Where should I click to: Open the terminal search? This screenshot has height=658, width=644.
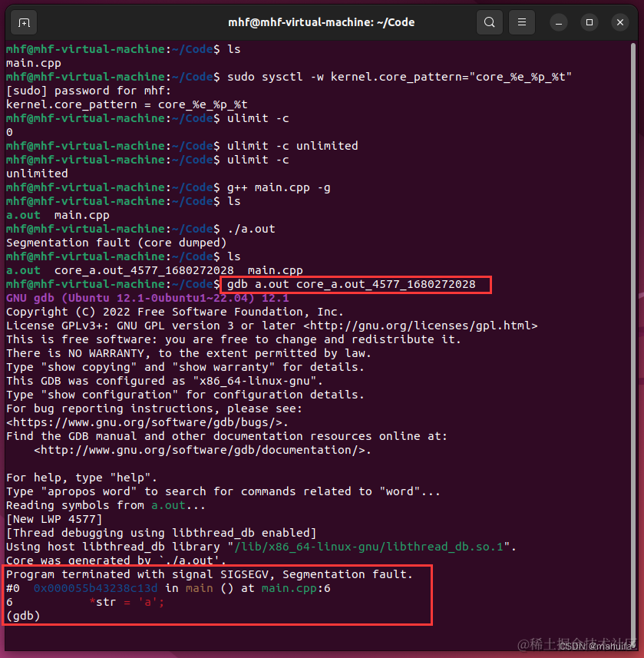tap(489, 22)
